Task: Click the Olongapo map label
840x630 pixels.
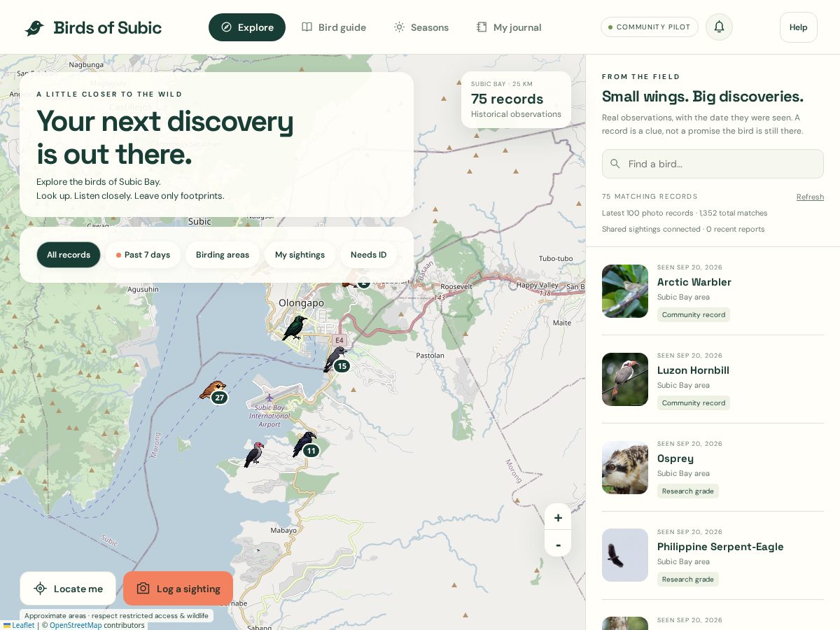Action: point(301,303)
